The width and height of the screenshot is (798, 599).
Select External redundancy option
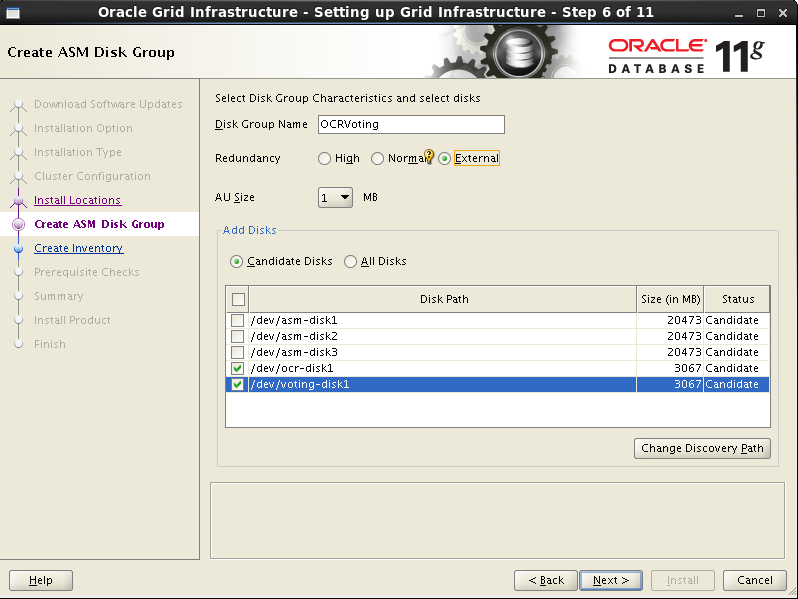tap(444, 159)
